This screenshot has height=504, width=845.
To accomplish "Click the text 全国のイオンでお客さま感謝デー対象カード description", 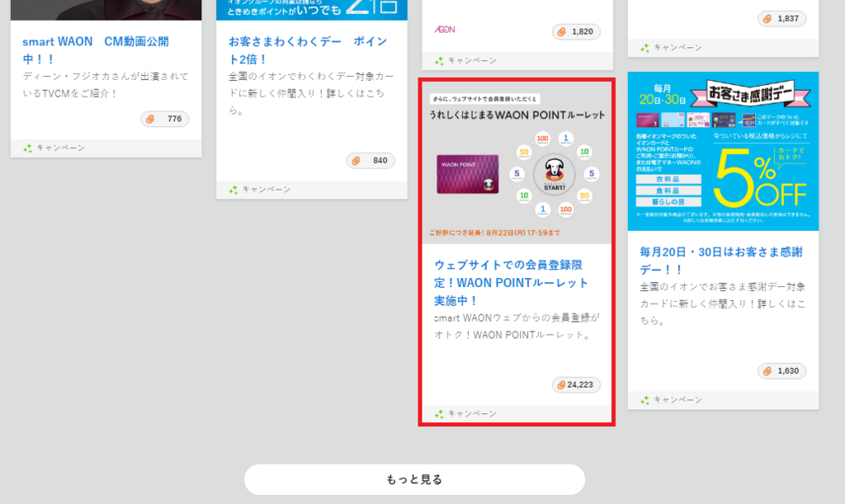I will [x=723, y=304].
